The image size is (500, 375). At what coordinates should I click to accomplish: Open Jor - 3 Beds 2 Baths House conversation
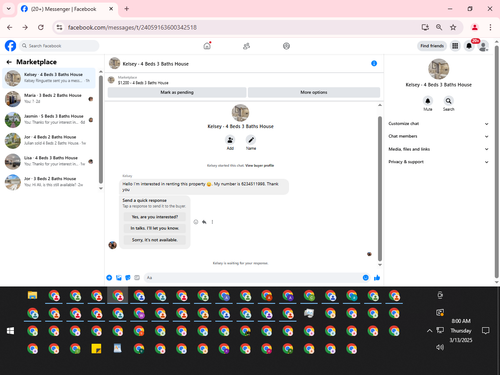[49, 182]
